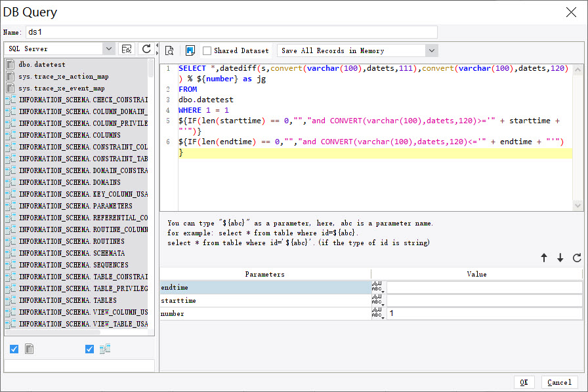Viewport: 588px width, 392px height.
Task: Select sys.trace_xe_action_map in the table list
Action: click(x=64, y=77)
